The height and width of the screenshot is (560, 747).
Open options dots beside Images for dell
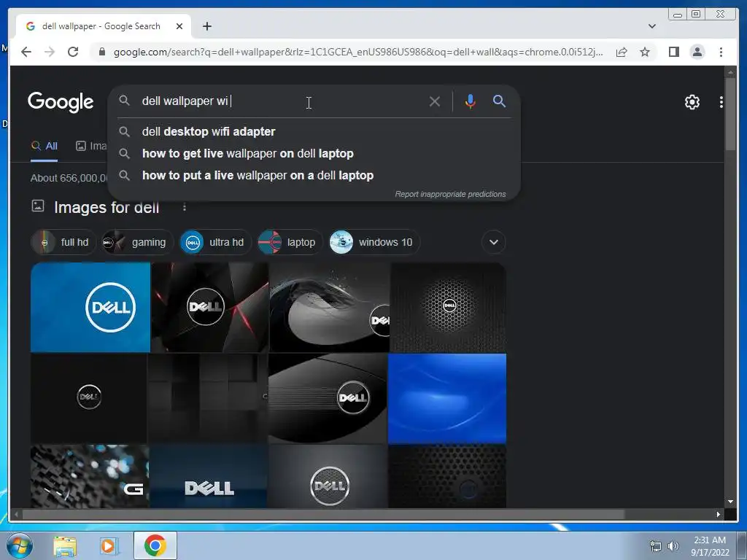coord(185,207)
